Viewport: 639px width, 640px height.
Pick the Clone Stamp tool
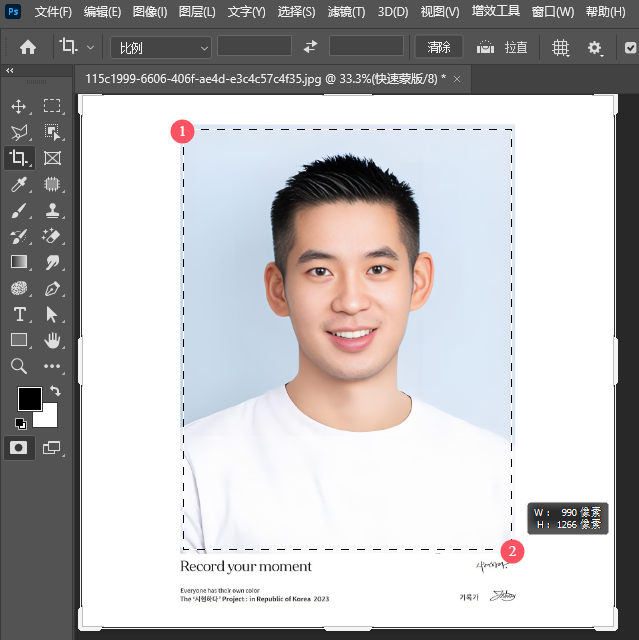(x=52, y=210)
